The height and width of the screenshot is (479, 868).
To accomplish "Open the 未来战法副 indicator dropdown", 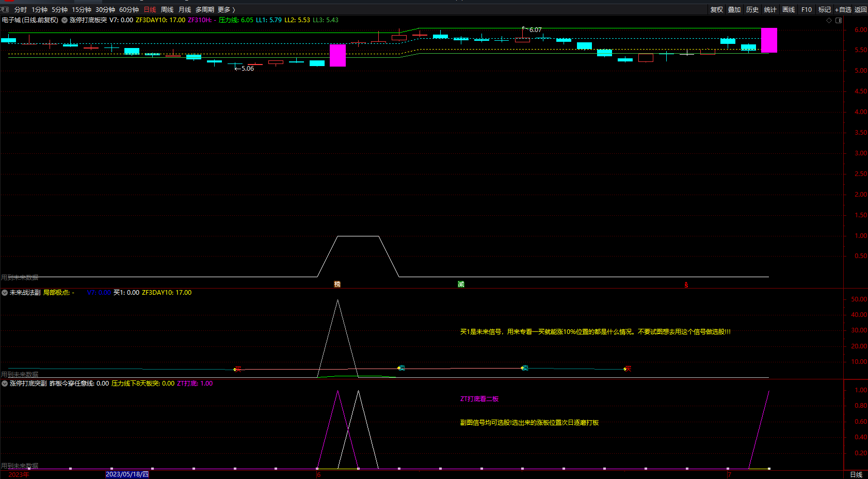I will point(5,293).
